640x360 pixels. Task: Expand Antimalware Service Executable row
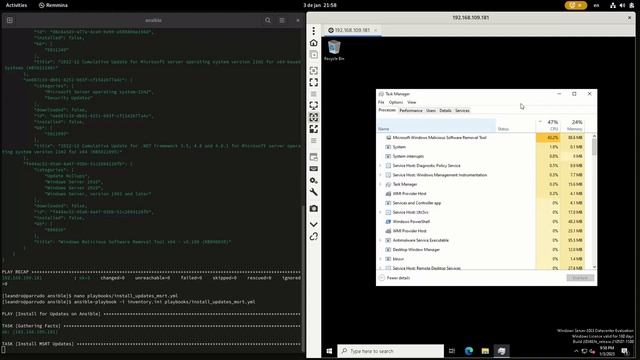[x=380, y=240]
